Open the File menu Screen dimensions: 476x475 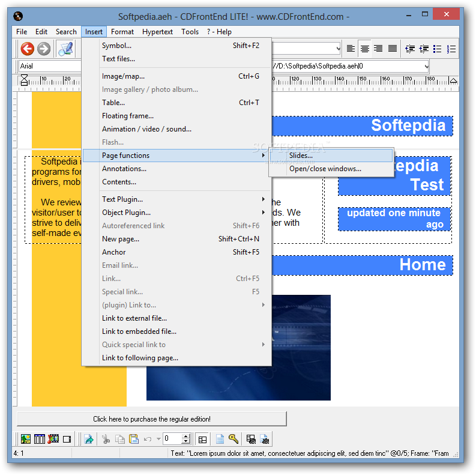(22, 32)
